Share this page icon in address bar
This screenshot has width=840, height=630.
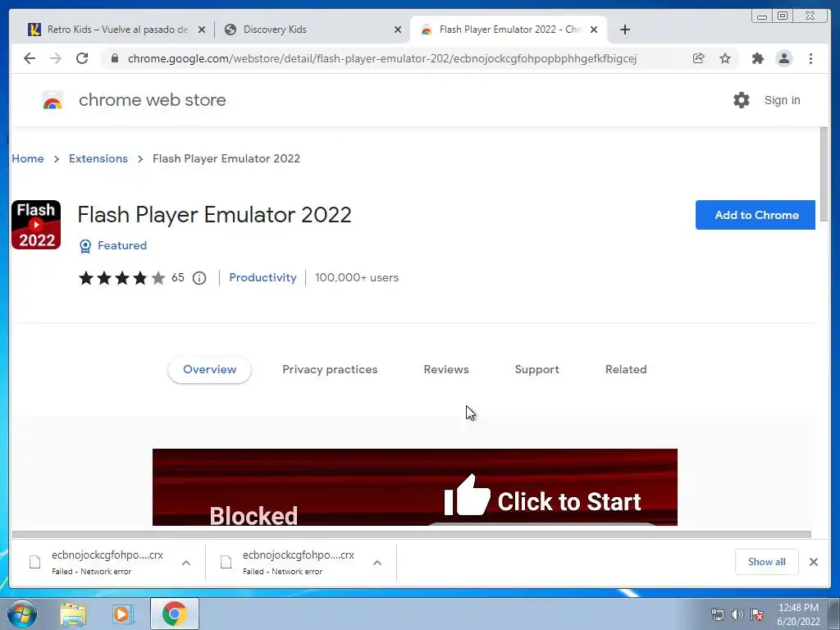coord(699,58)
